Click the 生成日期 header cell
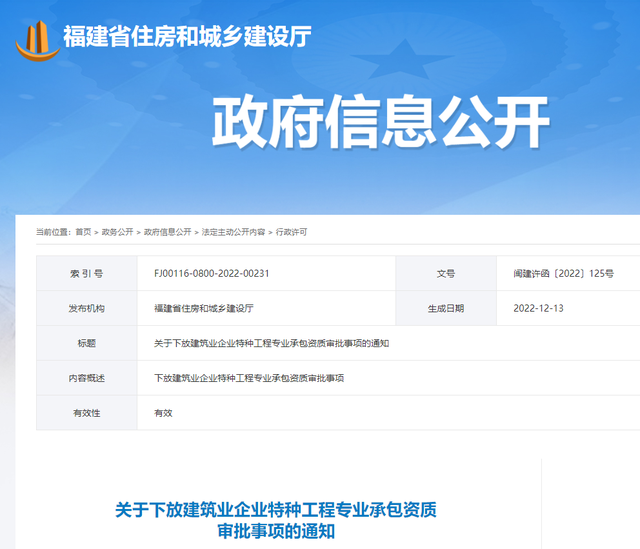This screenshot has width=640, height=549. (x=445, y=308)
